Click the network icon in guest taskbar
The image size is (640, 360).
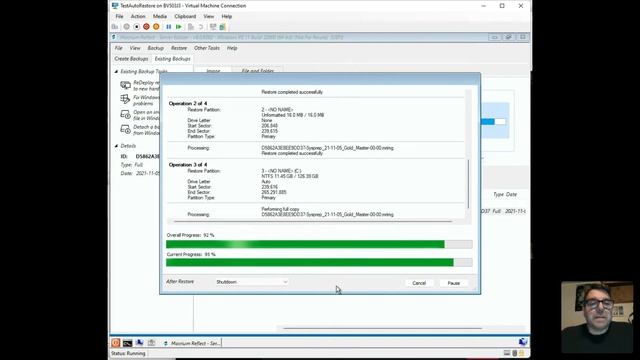pyautogui.click(x=139, y=343)
